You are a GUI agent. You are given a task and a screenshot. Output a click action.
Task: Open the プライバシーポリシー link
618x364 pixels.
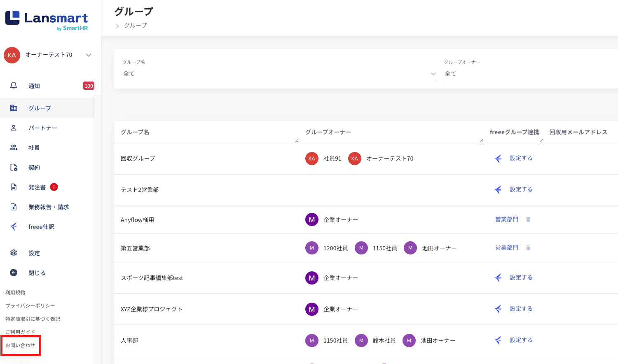click(x=30, y=306)
